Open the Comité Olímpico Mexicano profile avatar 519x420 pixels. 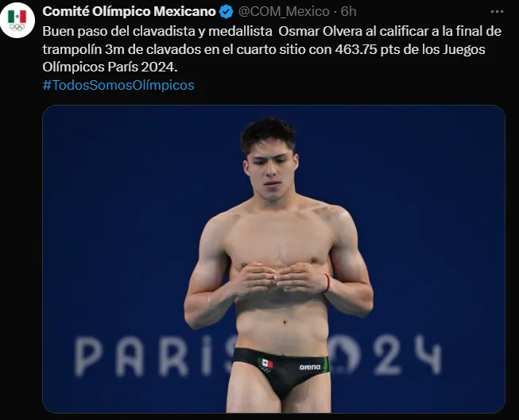[x=17, y=20]
